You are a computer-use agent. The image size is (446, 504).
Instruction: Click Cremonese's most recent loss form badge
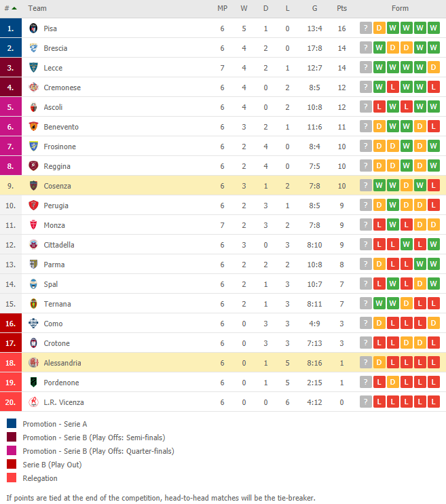434,87
